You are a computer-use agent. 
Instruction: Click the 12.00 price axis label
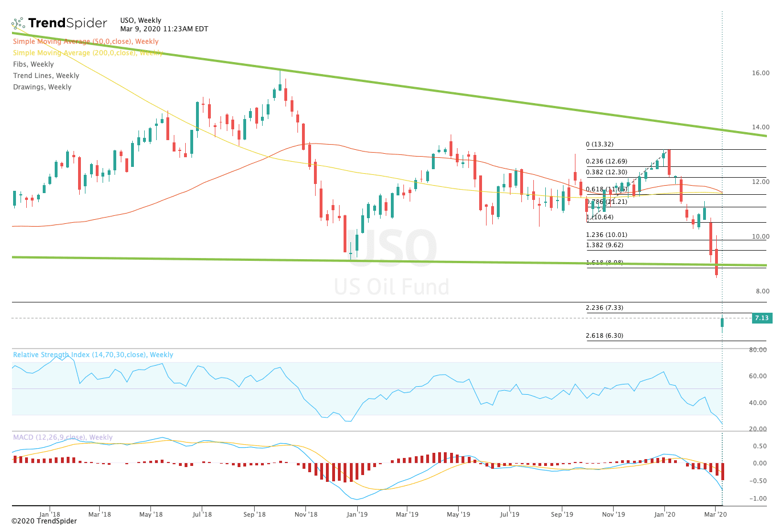pos(761,182)
